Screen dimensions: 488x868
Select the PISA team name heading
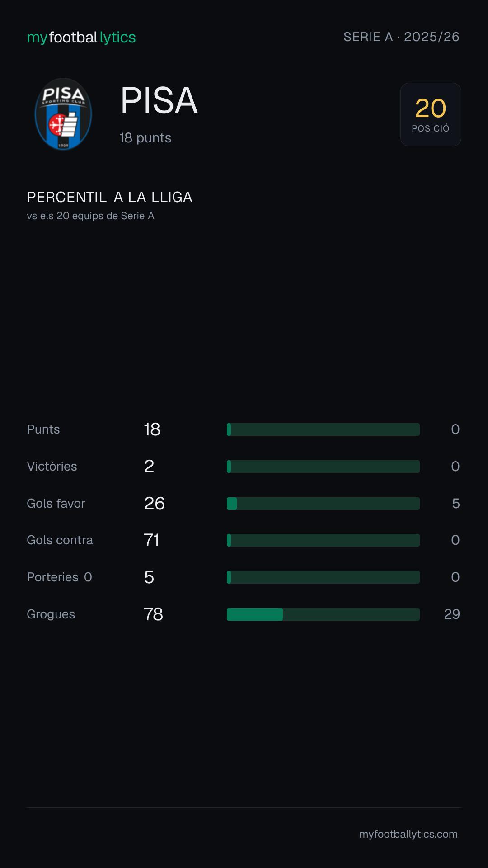(159, 100)
